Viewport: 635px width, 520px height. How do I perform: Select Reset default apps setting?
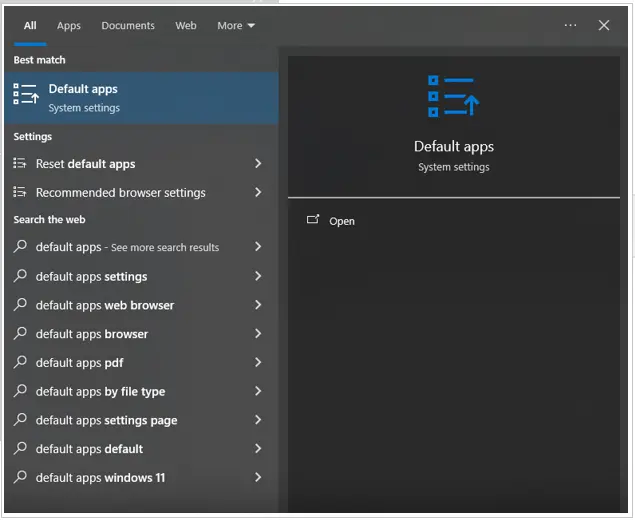141,164
